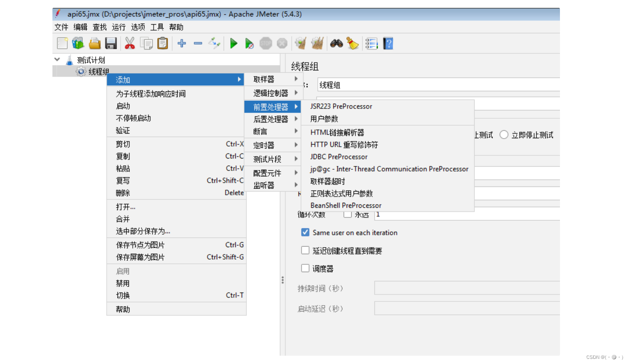Select the 立即停止测试 radio button

504,135
